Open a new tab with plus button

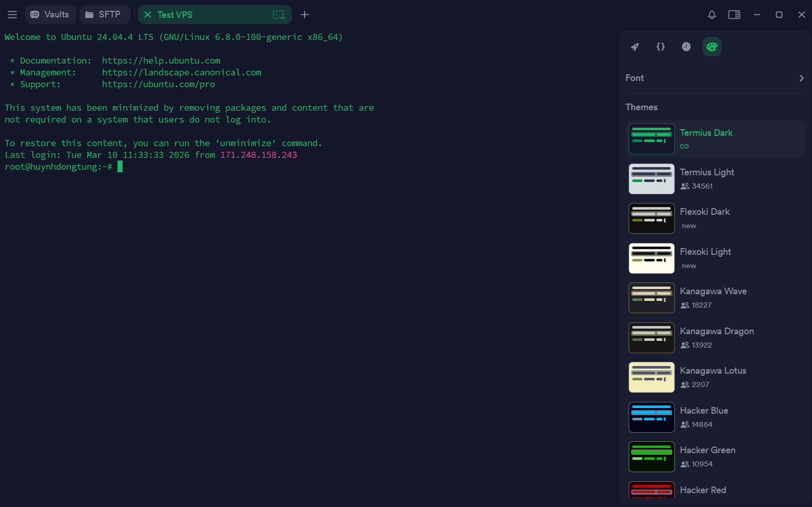305,15
